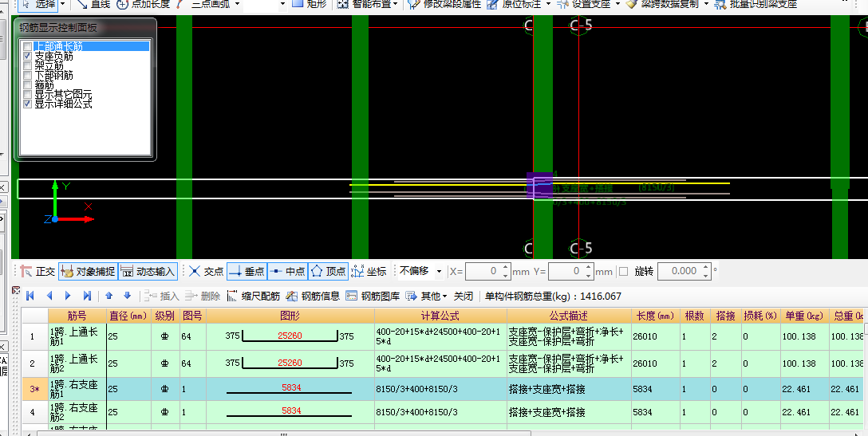Open dropdown arrow beside 原位标注
The height and width of the screenshot is (436, 868).
[548, 4]
